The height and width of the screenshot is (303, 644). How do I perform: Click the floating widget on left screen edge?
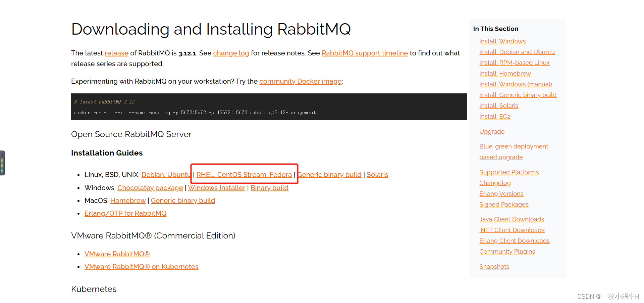[x=2, y=163]
